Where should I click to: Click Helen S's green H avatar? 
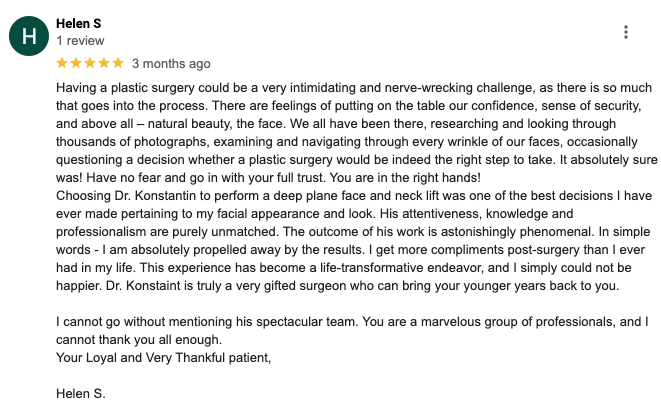tap(29, 36)
